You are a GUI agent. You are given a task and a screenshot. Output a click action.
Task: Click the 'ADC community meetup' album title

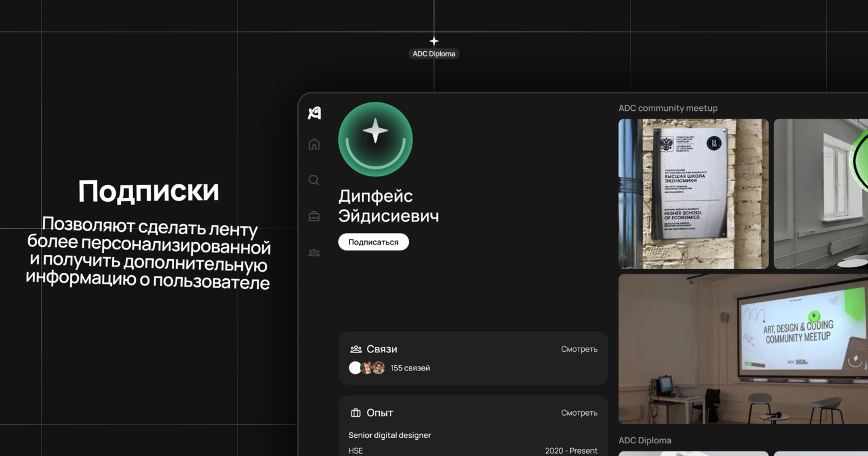click(668, 108)
